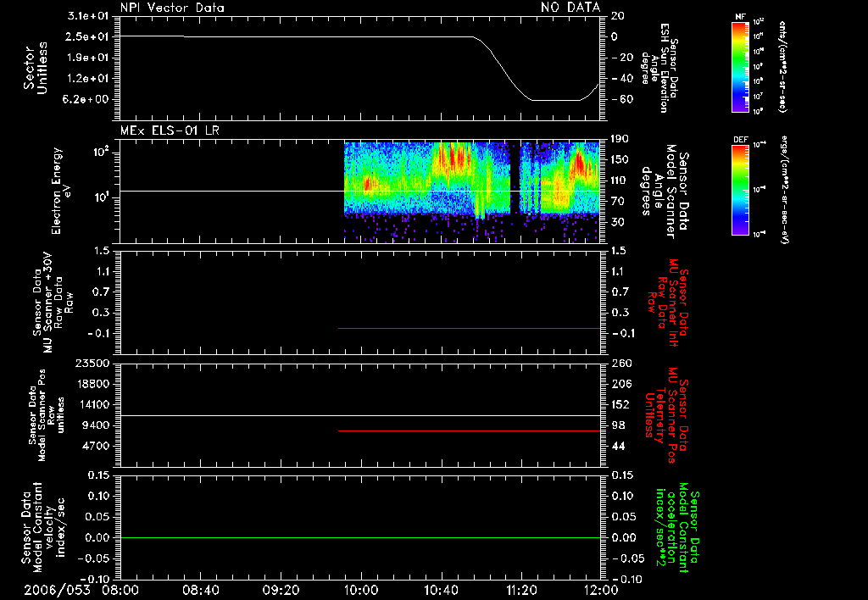Click the '18800' scanner position tick

point(92,384)
